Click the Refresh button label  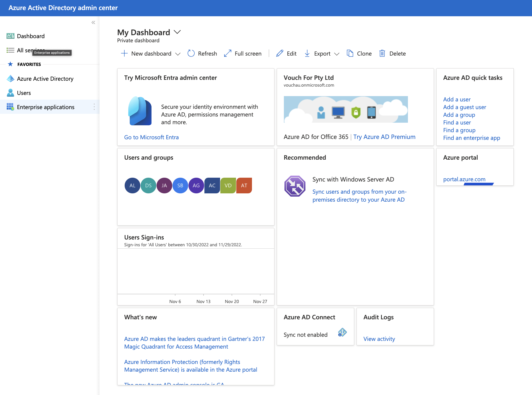207,54
